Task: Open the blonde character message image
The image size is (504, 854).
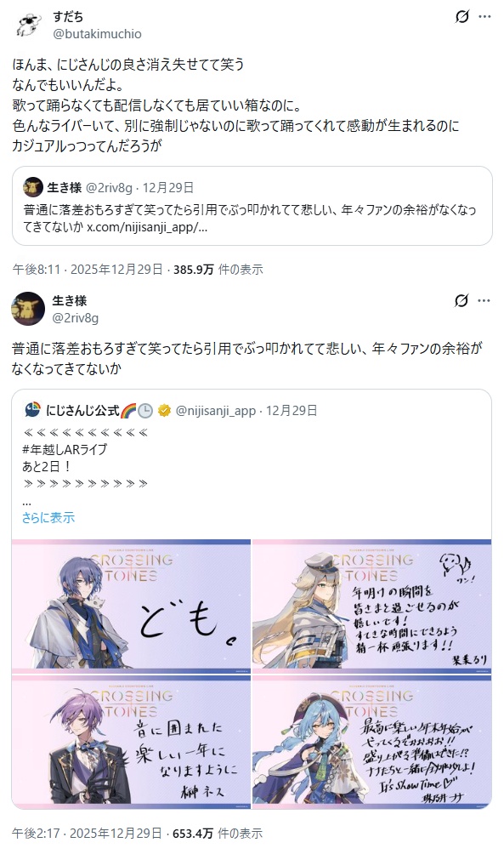Action: [x=372, y=606]
